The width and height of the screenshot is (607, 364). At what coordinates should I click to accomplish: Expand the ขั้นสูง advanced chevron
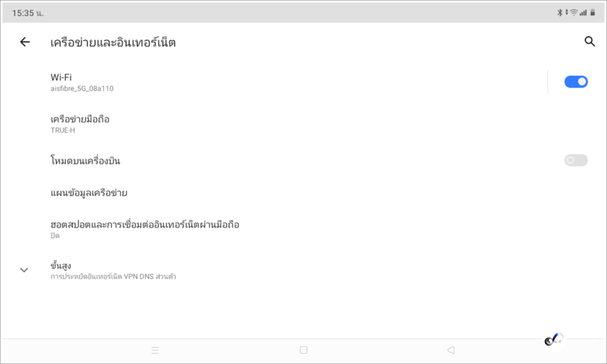[24, 270]
